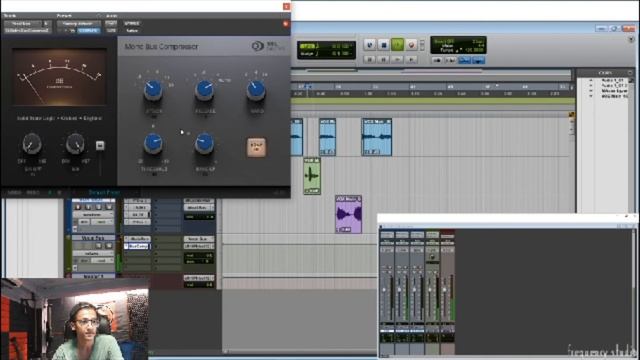Image resolution: width=640 pixels, height=360 pixels.
Task: Adjust the Ratio knob on the compressor
Action: (256, 91)
